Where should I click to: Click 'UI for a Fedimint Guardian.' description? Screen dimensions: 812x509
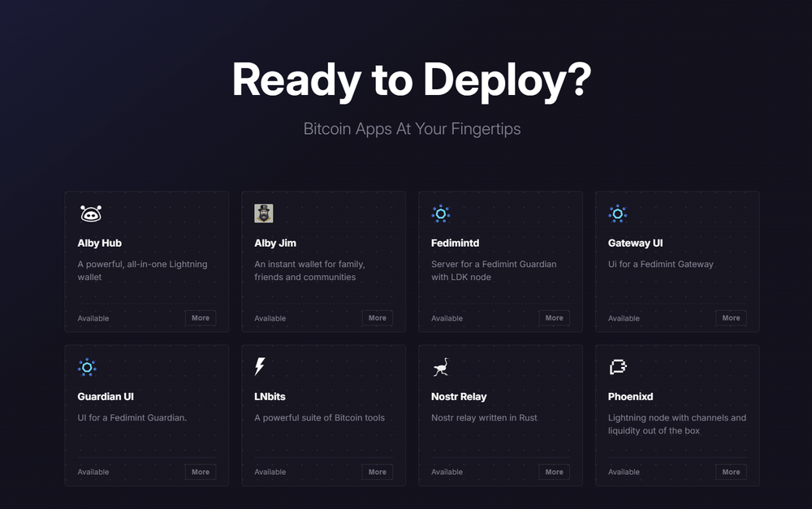coord(132,418)
